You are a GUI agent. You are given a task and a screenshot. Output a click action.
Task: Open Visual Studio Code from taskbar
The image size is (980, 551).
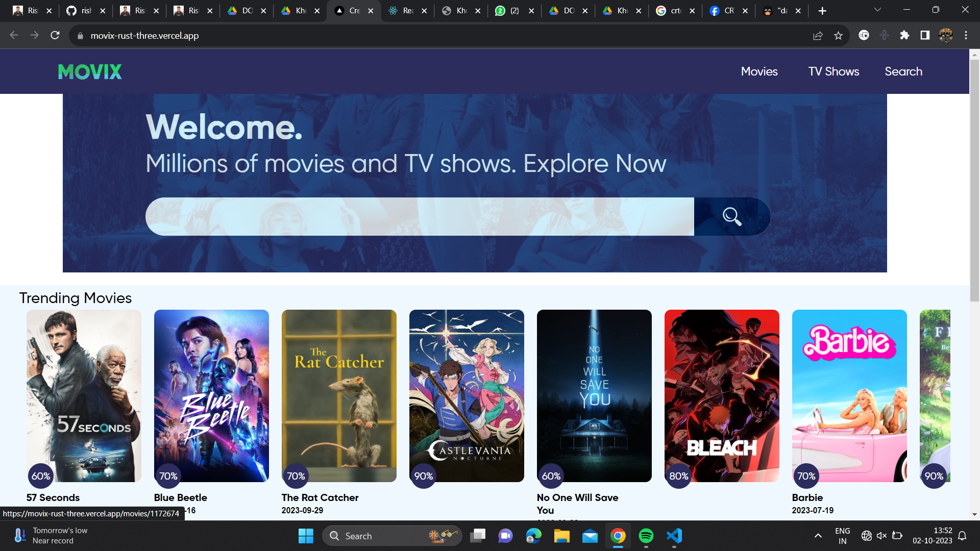[x=674, y=536]
